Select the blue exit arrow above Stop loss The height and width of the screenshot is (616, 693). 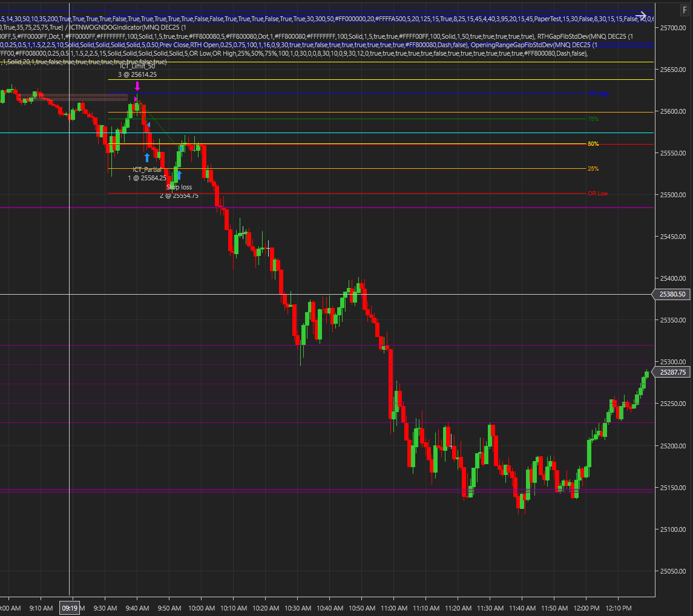tap(179, 175)
